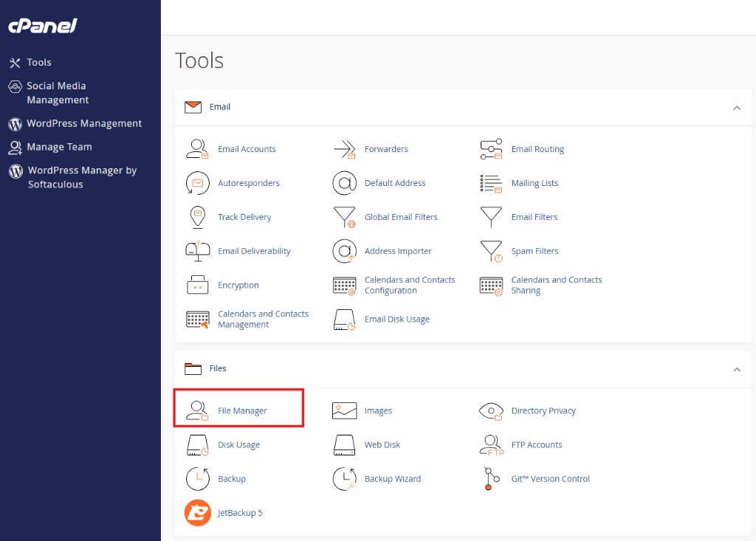The height and width of the screenshot is (541, 756).
Task: Click the cPanel logo
Action: [x=42, y=26]
